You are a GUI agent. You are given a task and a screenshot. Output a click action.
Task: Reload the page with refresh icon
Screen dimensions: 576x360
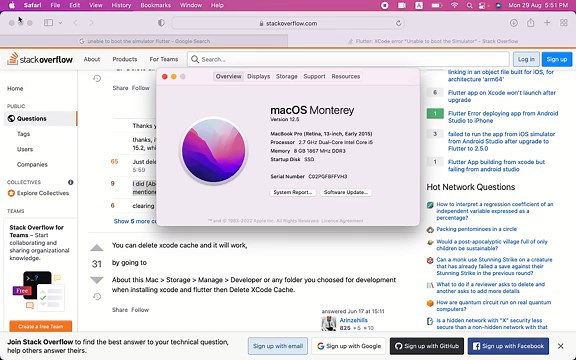coord(398,23)
